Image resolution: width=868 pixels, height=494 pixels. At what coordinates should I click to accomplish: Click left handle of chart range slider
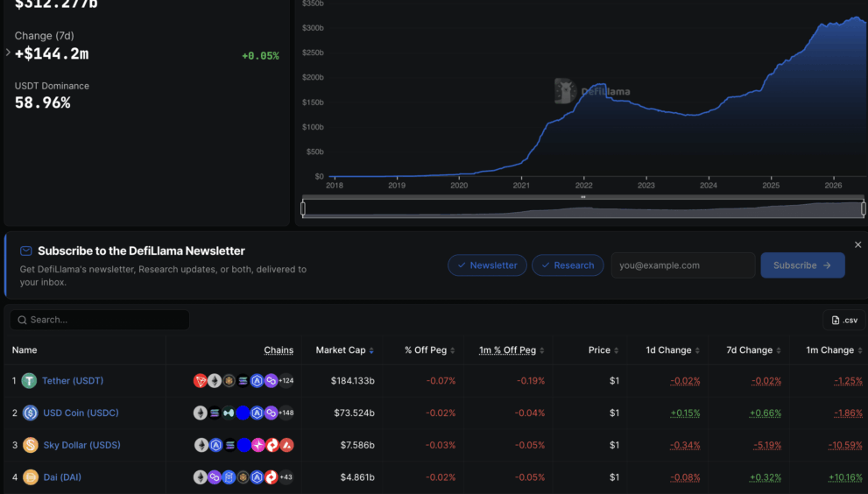click(303, 208)
